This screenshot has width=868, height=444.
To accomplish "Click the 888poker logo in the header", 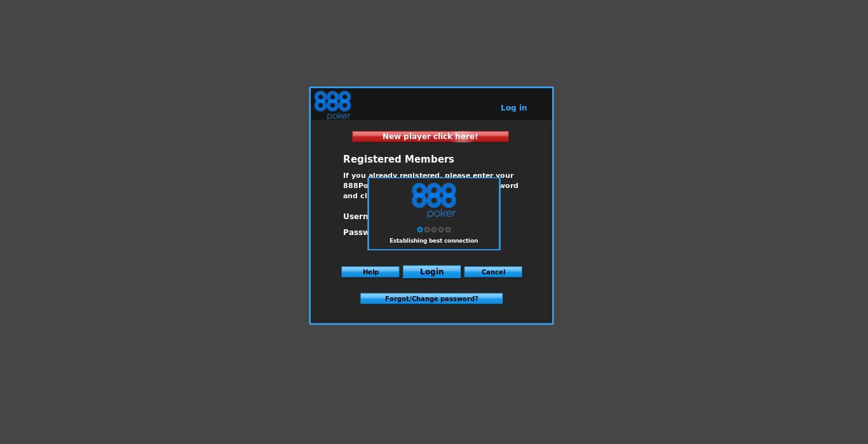I will [x=332, y=104].
